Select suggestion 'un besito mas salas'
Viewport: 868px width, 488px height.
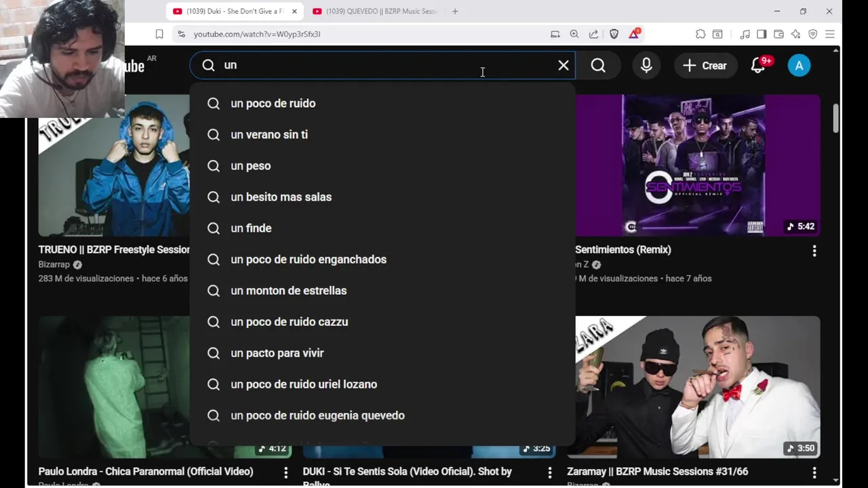pyautogui.click(x=382, y=197)
